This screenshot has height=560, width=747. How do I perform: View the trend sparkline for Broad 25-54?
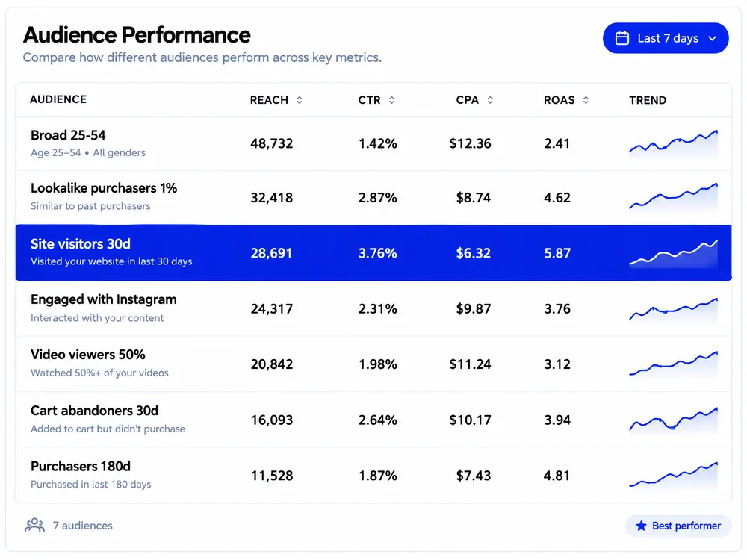click(x=673, y=144)
